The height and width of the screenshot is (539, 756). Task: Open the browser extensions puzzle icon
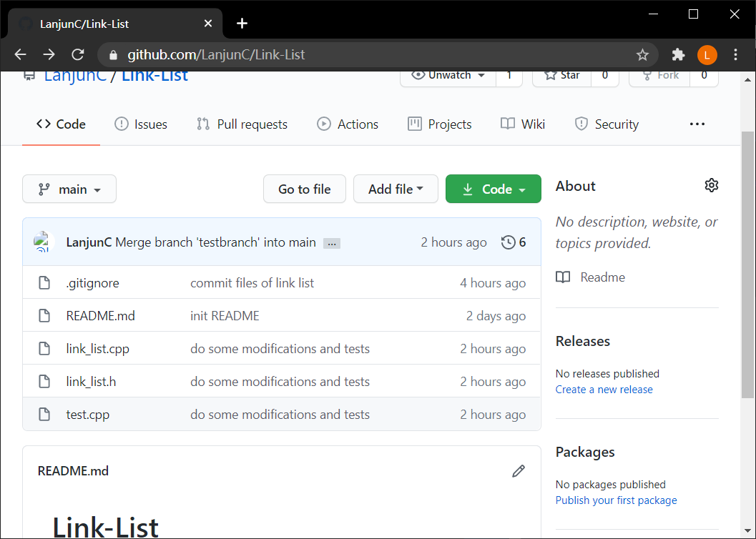click(x=678, y=54)
